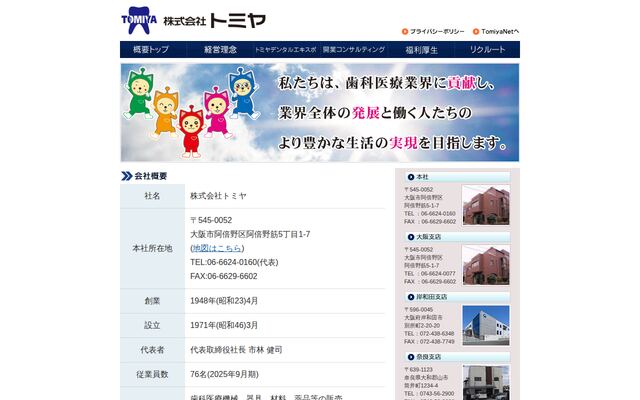Select the リクルート menu item
This screenshot has height=400, width=640.
[487, 49]
